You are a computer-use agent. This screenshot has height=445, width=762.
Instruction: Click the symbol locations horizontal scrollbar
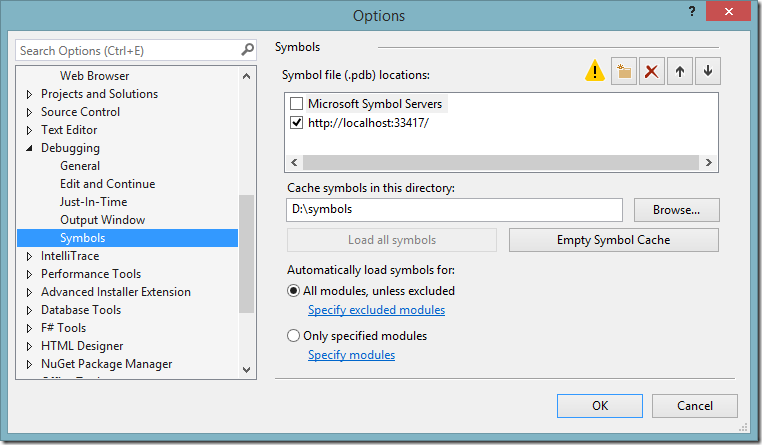click(x=500, y=162)
